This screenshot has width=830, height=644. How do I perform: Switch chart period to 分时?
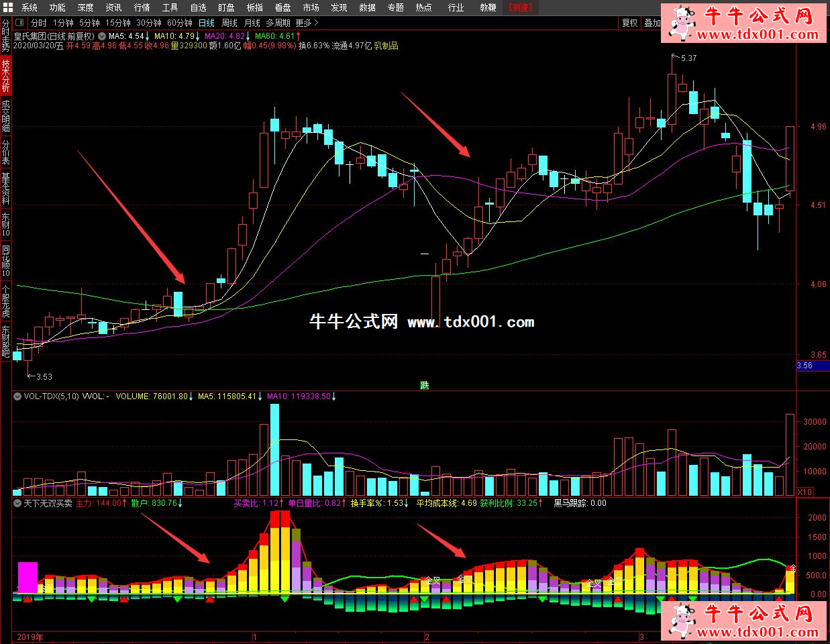(x=39, y=23)
